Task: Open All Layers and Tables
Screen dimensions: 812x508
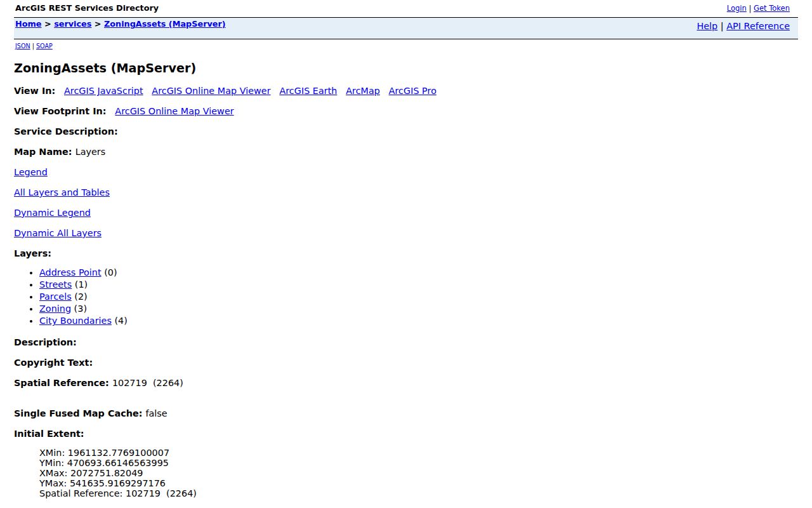Action: (x=62, y=192)
